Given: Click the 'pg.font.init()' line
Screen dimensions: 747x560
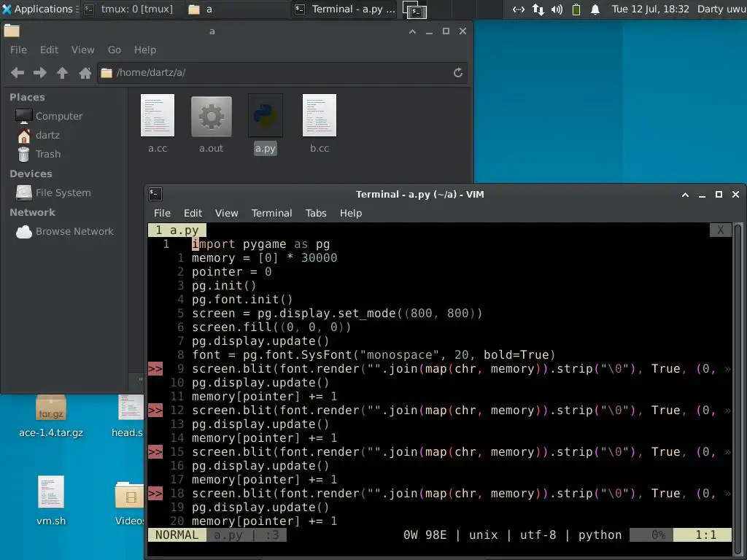Looking at the screenshot, I should (242, 299).
